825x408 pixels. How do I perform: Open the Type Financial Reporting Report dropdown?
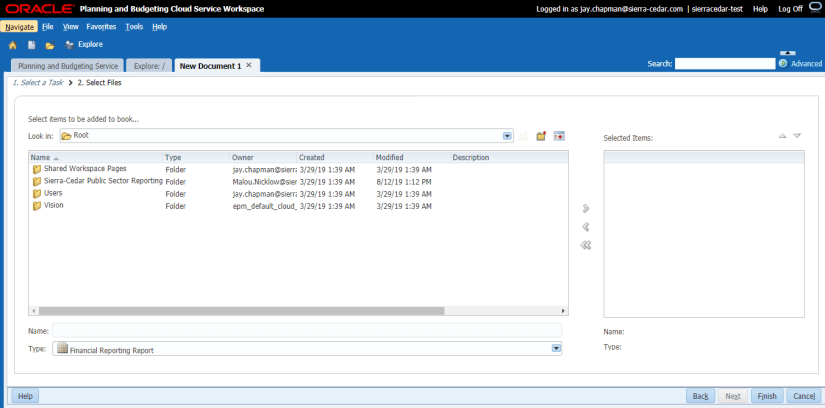pos(555,349)
